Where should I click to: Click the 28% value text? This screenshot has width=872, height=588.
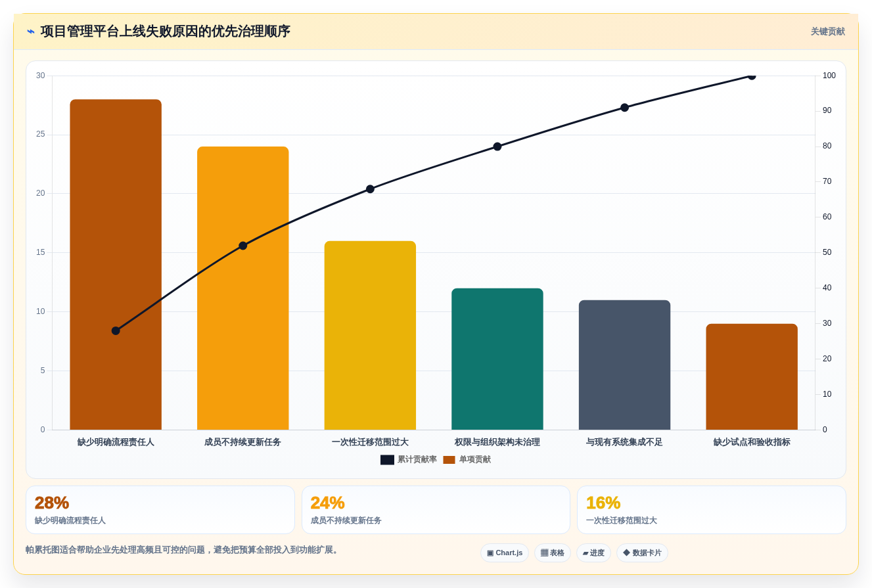(52, 503)
